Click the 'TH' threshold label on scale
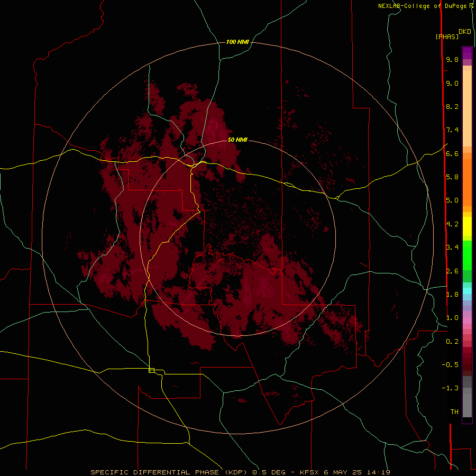The image size is (476, 476). tap(454, 412)
